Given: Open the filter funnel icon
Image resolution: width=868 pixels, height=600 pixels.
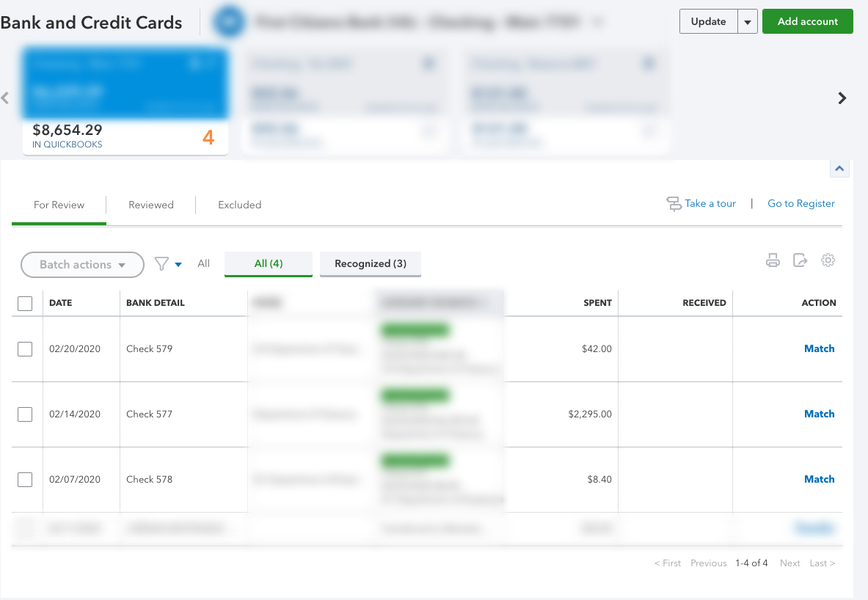Looking at the screenshot, I should tap(163, 265).
